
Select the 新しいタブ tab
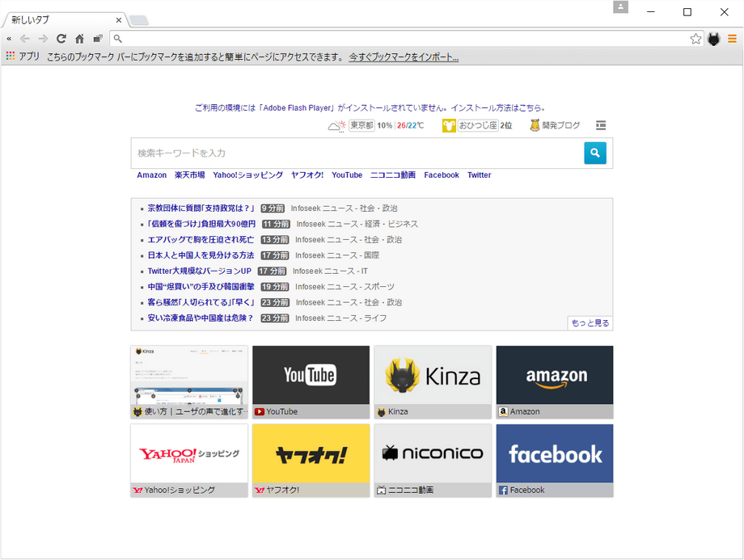(65, 20)
